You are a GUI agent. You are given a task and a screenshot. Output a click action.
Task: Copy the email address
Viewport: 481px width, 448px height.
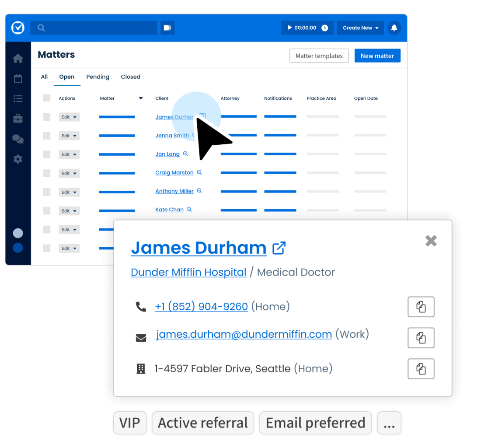[421, 338]
